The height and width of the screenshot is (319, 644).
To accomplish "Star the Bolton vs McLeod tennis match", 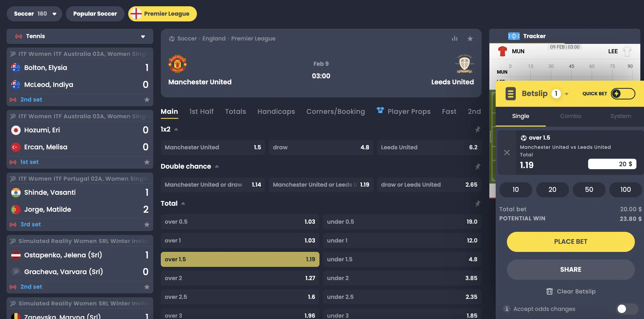I will coord(147,100).
